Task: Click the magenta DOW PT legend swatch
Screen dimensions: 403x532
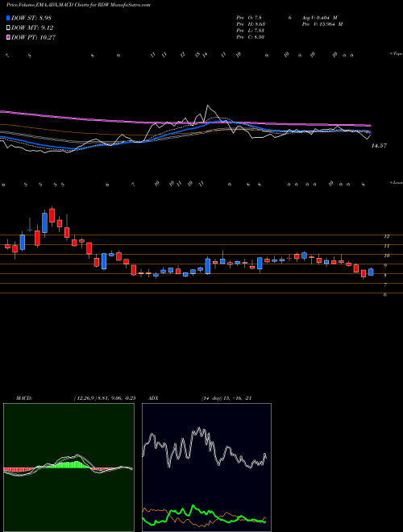Action: (9, 37)
